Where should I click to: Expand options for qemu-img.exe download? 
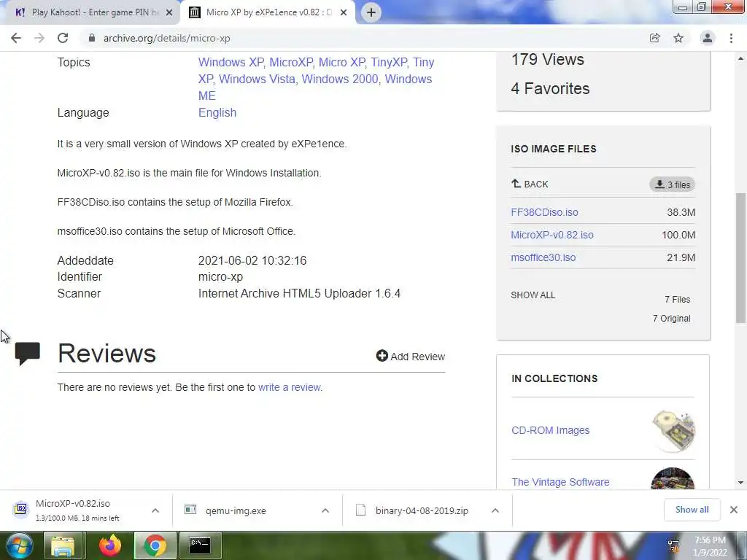tap(325, 510)
